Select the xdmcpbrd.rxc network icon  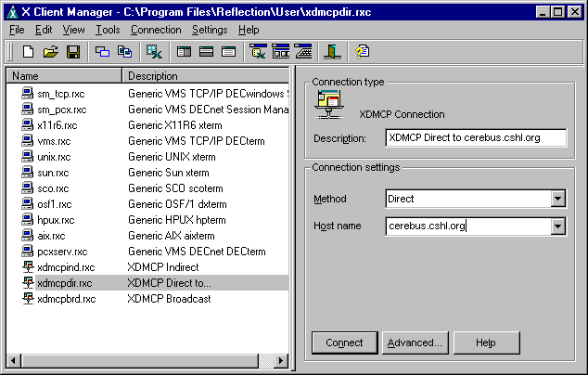tap(28, 299)
